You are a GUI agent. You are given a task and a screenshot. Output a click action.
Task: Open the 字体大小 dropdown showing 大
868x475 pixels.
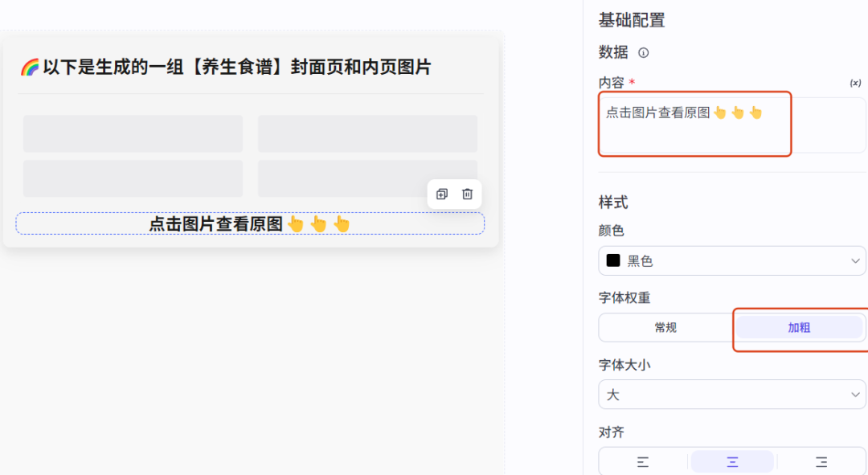click(732, 395)
